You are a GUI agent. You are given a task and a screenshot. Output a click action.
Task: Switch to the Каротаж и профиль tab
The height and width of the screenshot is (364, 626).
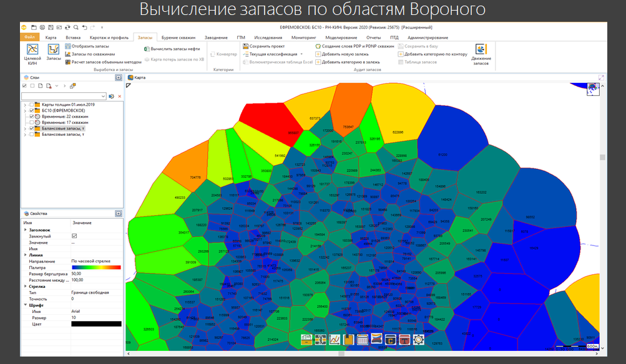tap(109, 37)
